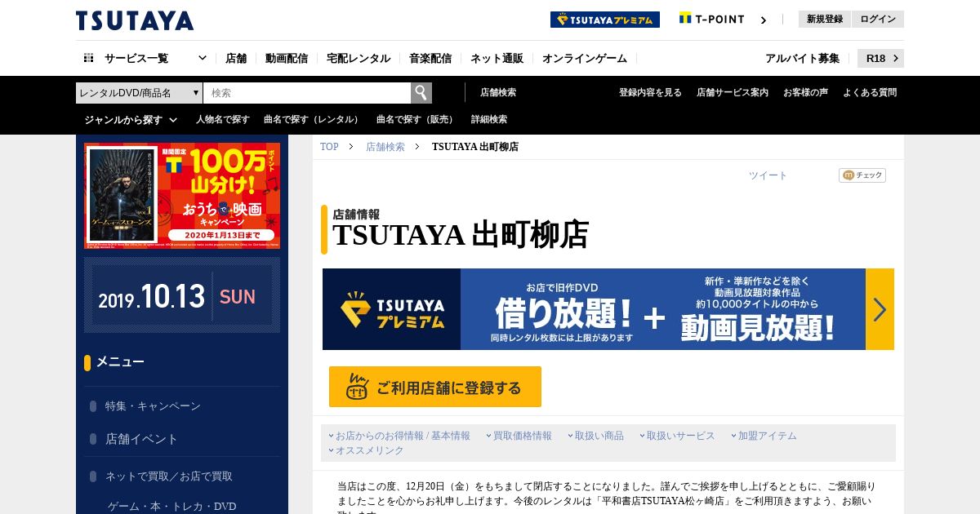Click the 店舗検索 breadcrumb link

(x=385, y=147)
